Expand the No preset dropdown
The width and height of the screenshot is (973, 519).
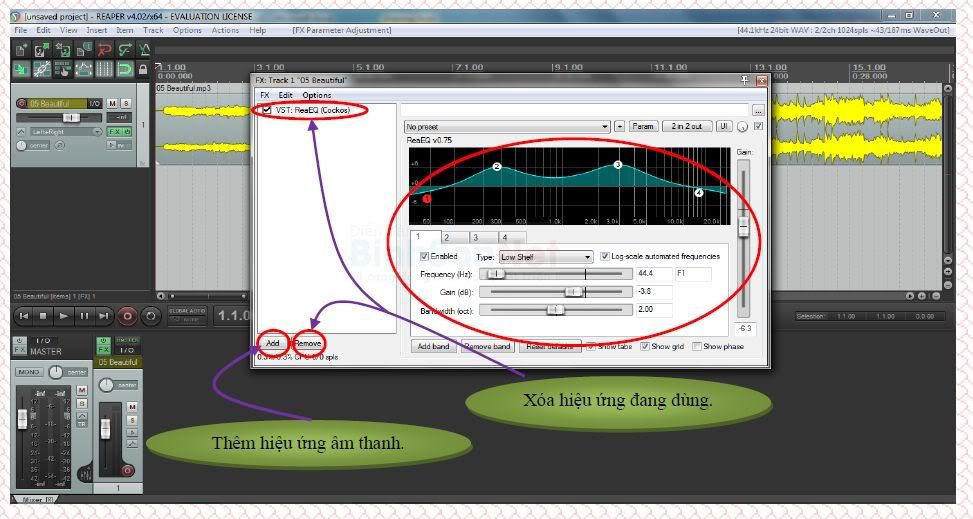coord(507,127)
